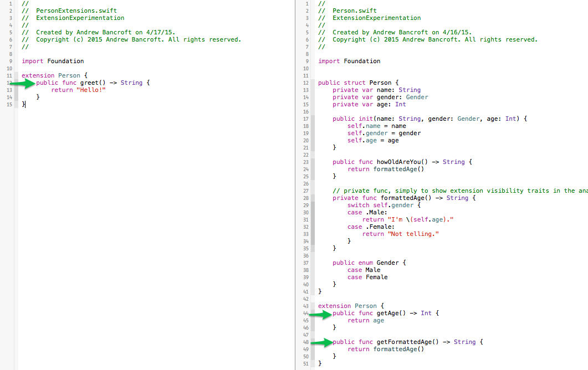The image size is (588, 370).
Task: Click the green arrow pointing at getFormattedAge()
Action: pyautogui.click(x=320, y=343)
